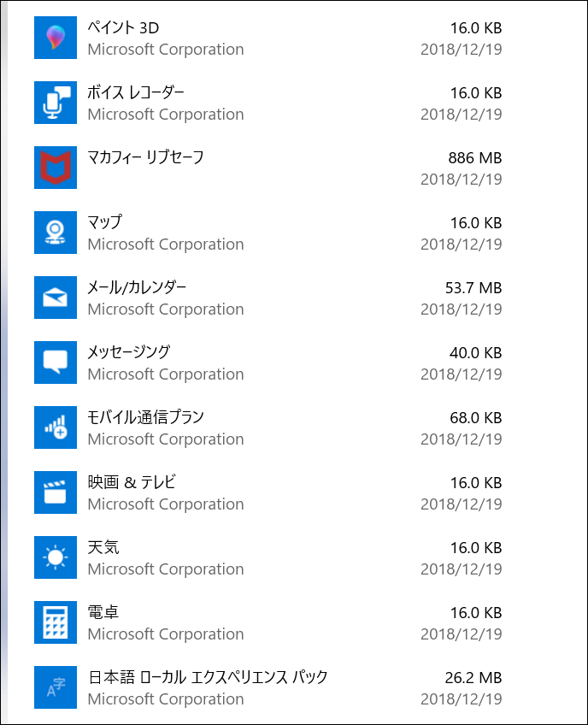Viewport: 588px width, 725px height.
Task: Click the Voice Recorder (ボイス レコーダー) microphone icon
Action: pos(56,103)
